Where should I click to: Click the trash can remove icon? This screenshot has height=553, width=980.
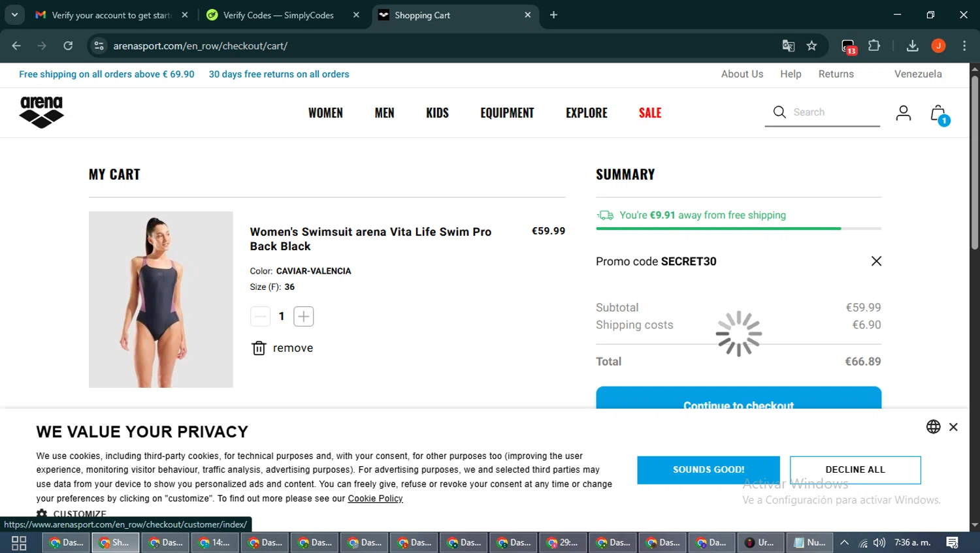click(259, 348)
